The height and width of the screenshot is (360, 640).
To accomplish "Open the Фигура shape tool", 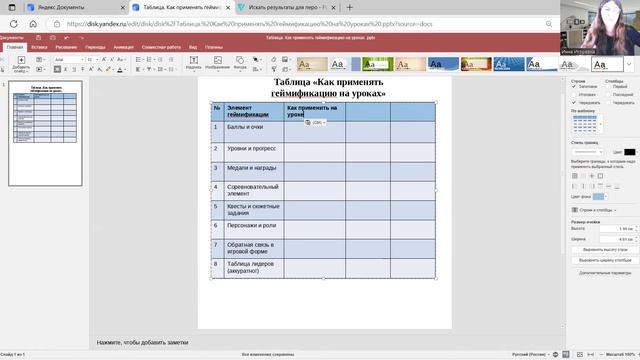I will 240,63.
